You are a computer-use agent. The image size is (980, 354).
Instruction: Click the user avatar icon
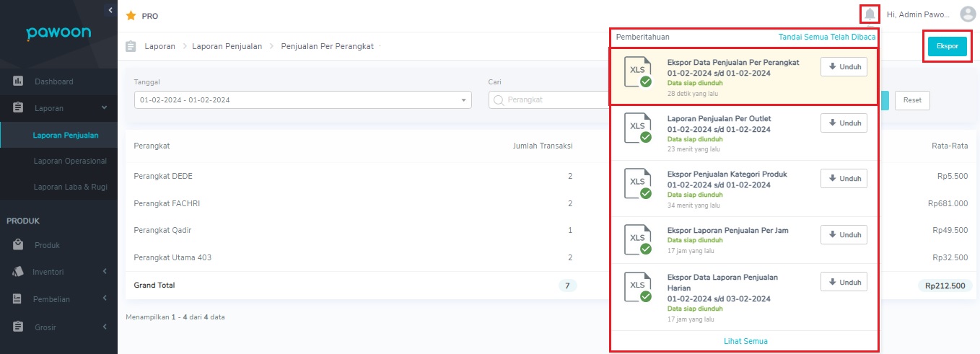[968, 14]
